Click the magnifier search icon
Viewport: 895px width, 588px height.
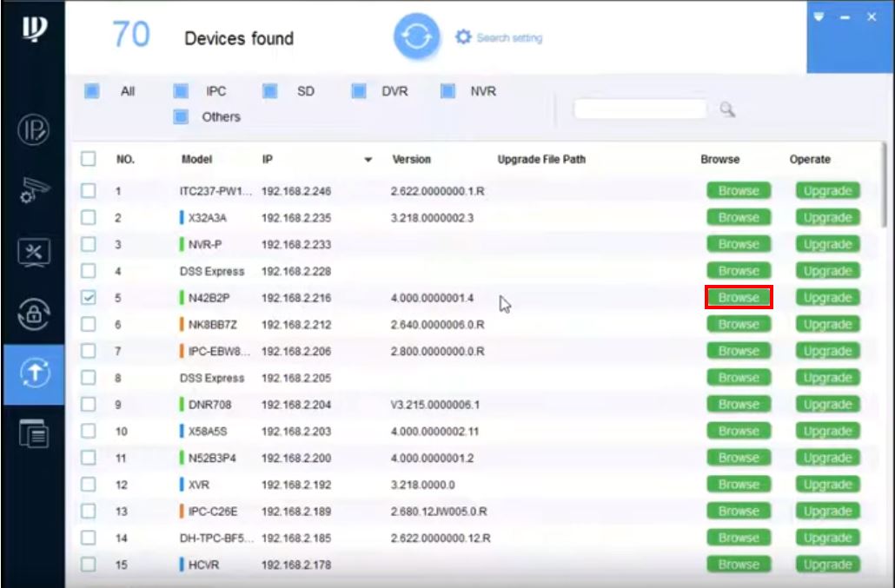pyautogui.click(x=726, y=109)
